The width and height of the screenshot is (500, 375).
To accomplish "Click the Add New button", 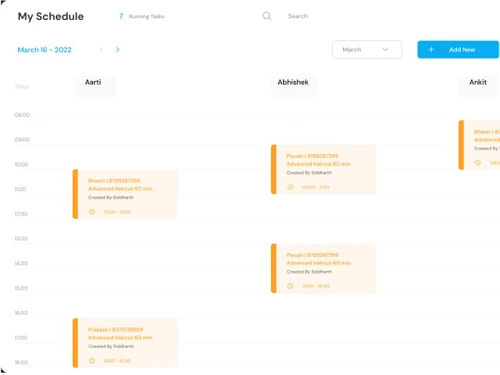I will [x=458, y=50].
